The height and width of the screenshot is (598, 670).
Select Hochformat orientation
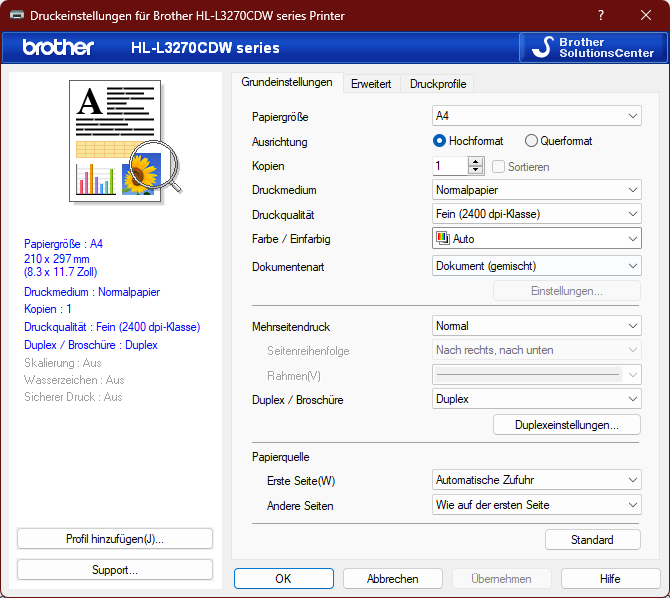pos(468,141)
